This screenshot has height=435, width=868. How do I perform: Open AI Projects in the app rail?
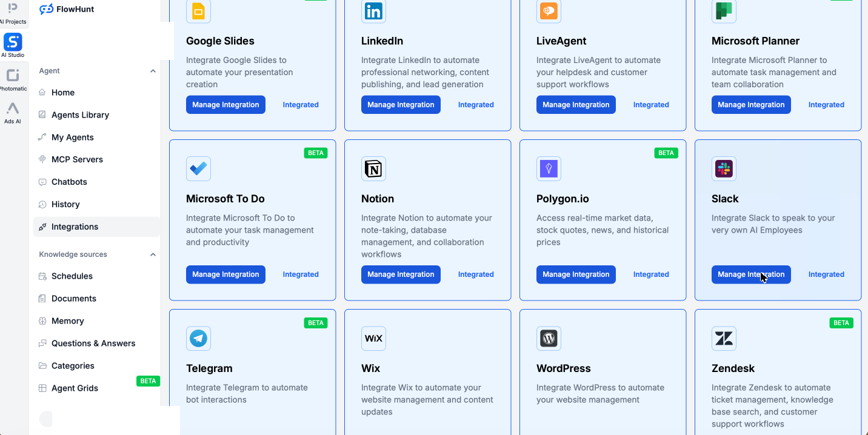13,13
